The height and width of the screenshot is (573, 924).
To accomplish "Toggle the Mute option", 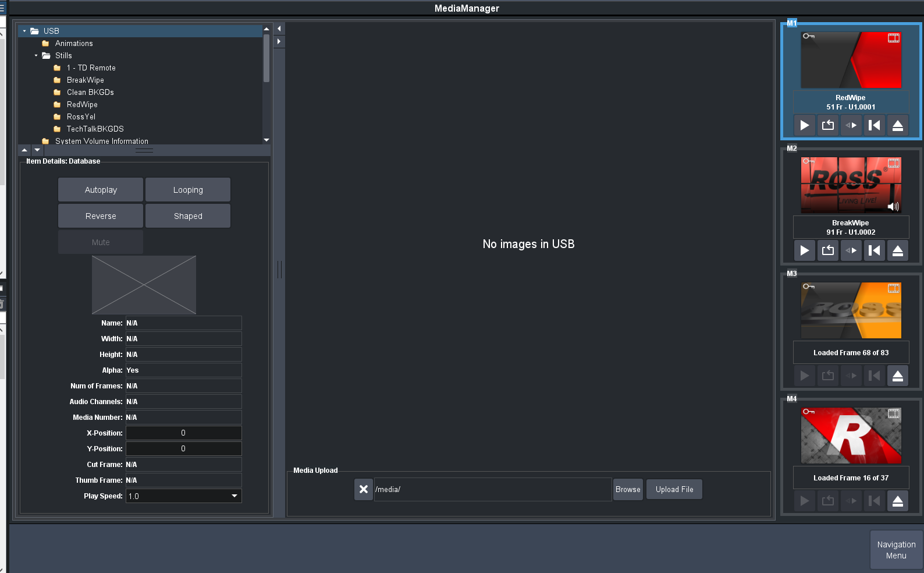I will coord(101,242).
